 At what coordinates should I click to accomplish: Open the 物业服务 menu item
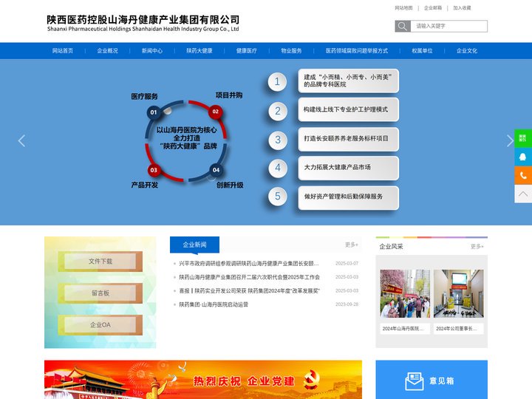tap(291, 51)
